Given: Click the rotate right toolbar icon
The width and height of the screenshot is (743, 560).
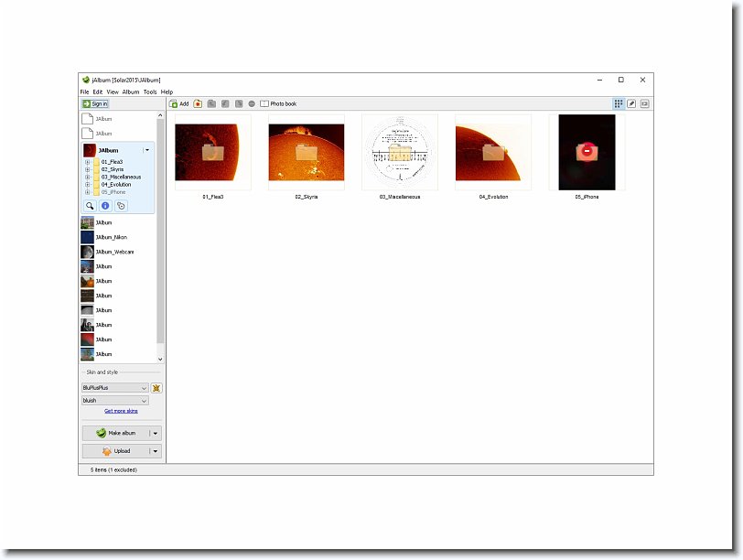Looking at the screenshot, I should pyautogui.click(x=239, y=103).
